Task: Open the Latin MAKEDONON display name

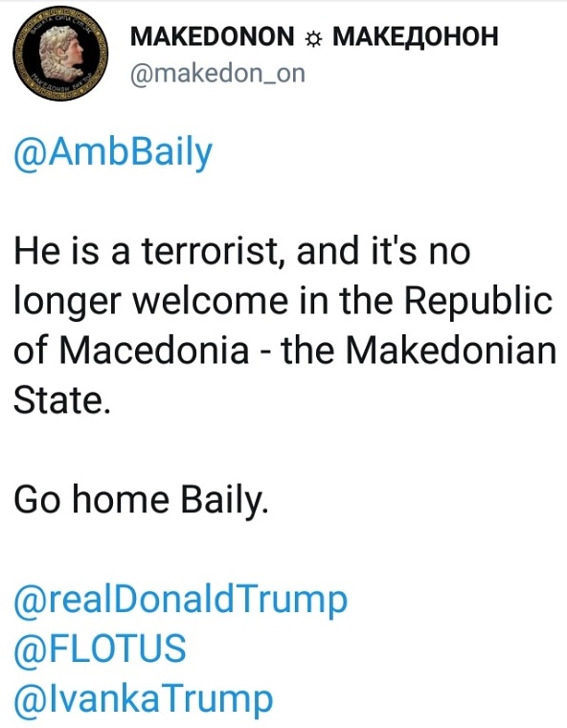Action: point(213,36)
